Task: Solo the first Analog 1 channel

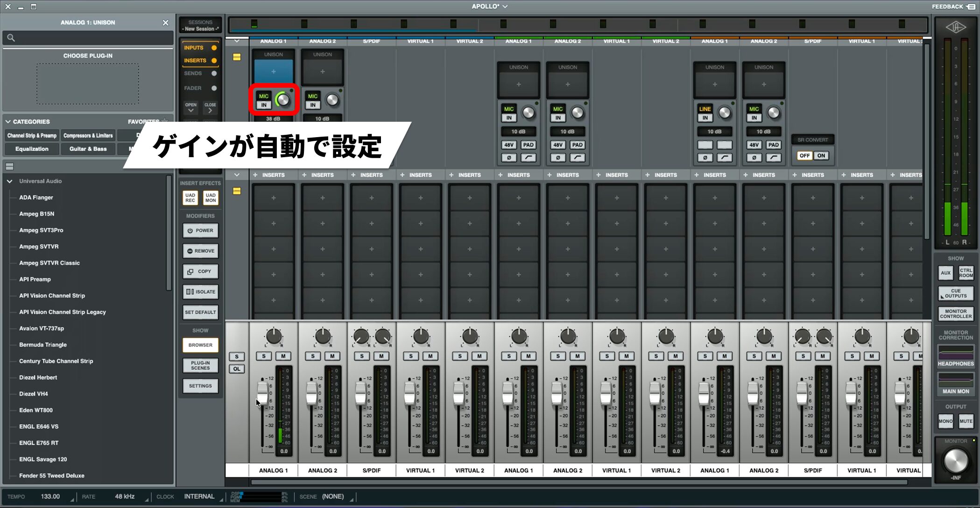Action: [264, 356]
